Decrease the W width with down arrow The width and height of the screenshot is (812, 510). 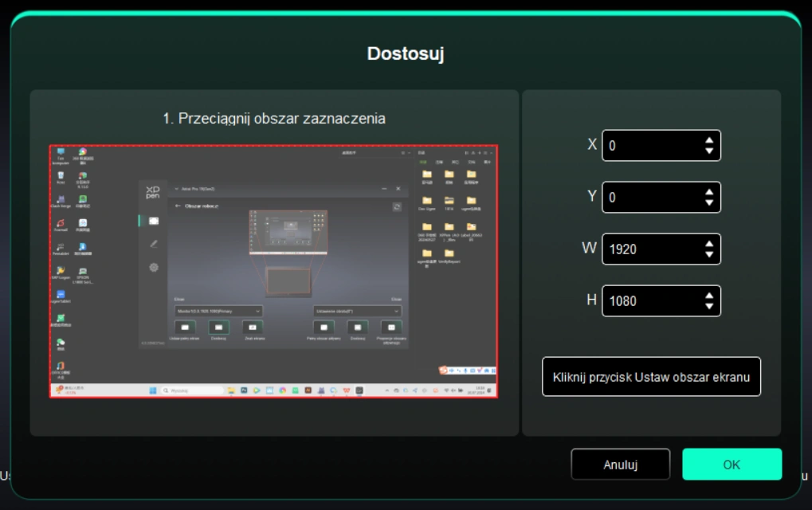(x=709, y=254)
